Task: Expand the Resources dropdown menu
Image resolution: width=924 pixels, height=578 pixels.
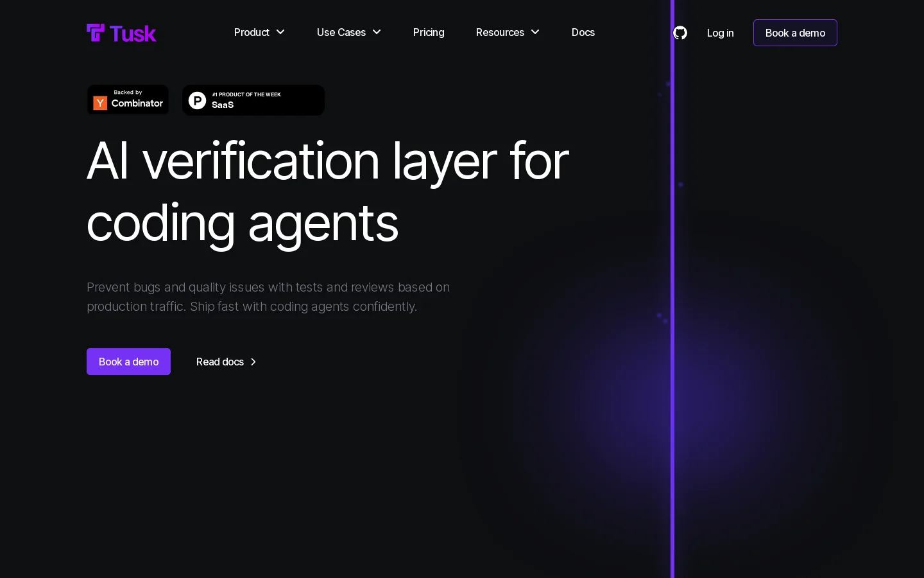Action: point(508,32)
